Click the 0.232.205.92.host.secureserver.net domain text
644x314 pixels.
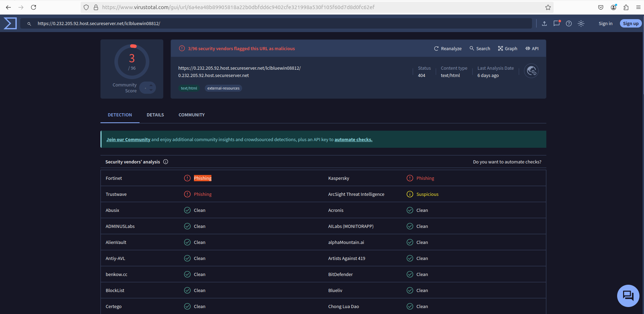point(214,75)
